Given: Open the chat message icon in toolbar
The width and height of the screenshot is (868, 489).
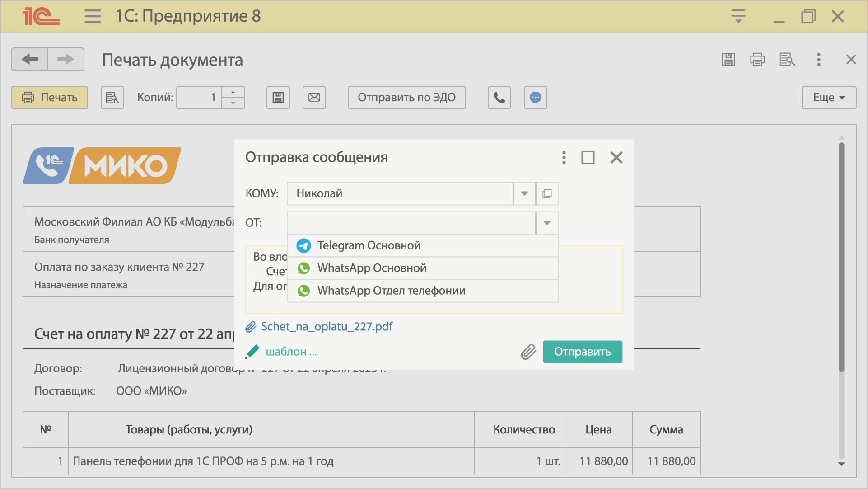Looking at the screenshot, I should [535, 98].
